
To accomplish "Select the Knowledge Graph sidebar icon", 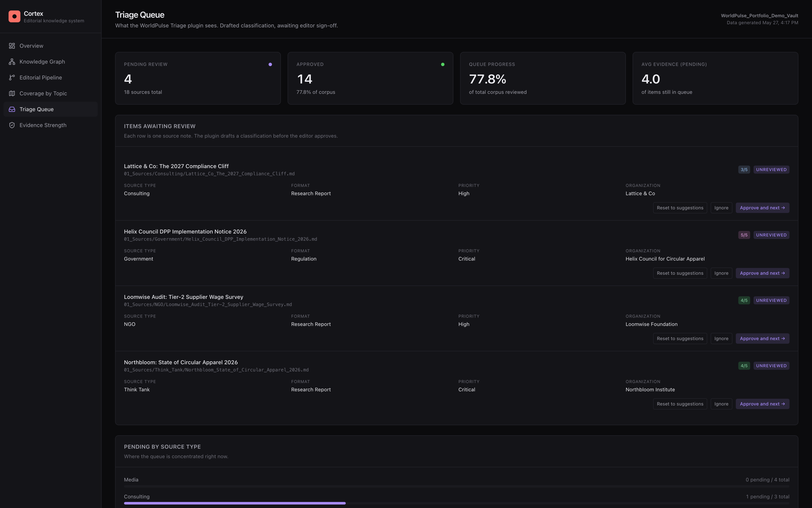I will [12, 62].
